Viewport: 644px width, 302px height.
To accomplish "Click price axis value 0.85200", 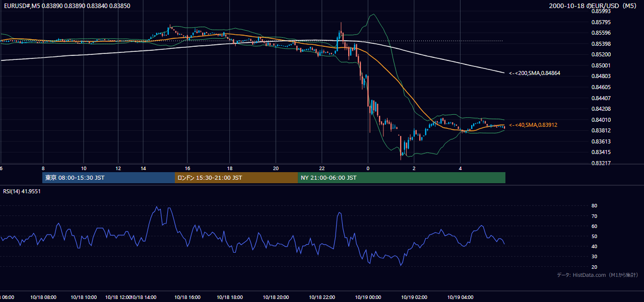I will 601,54.
